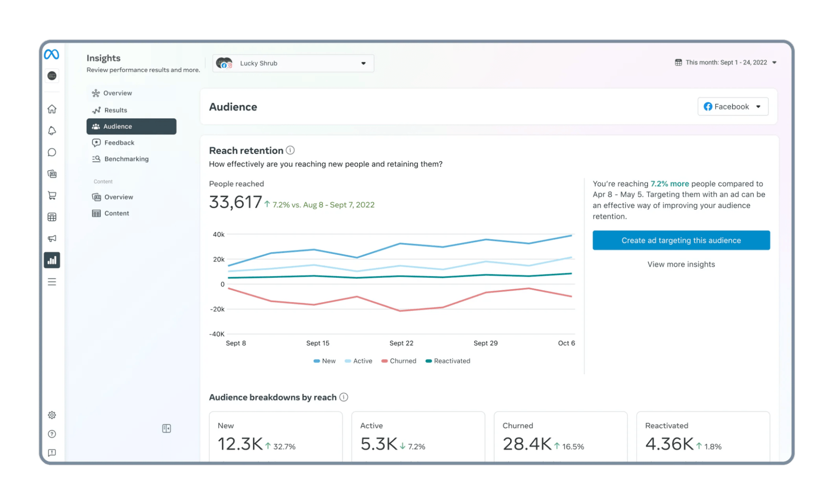The image size is (834, 504).
Task: Click the home icon in the sidebar
Action: (53, 108)
